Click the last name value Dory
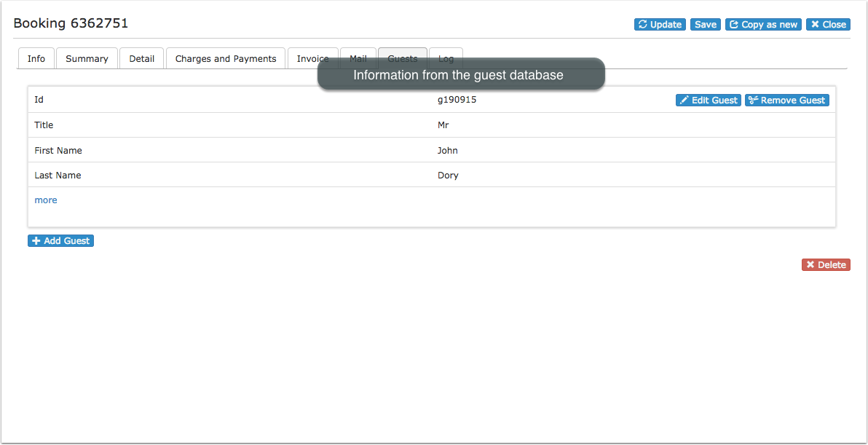 (448, 176)
